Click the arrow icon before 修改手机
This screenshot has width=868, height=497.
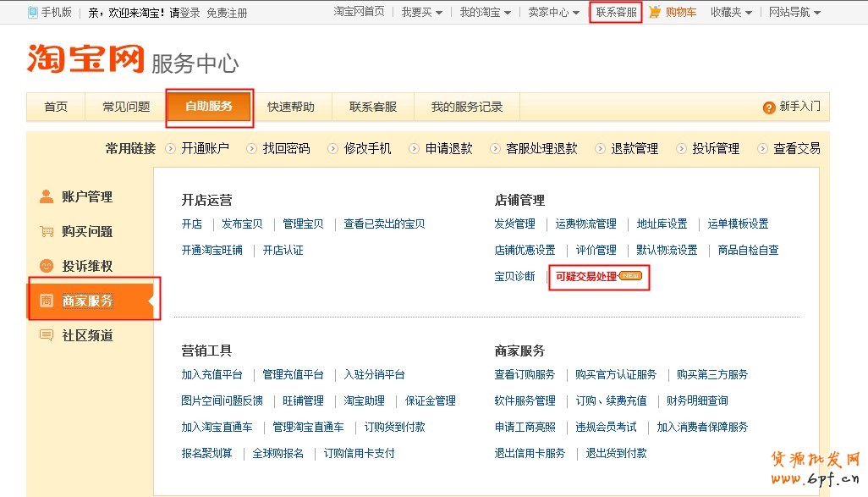coord(333,148)
